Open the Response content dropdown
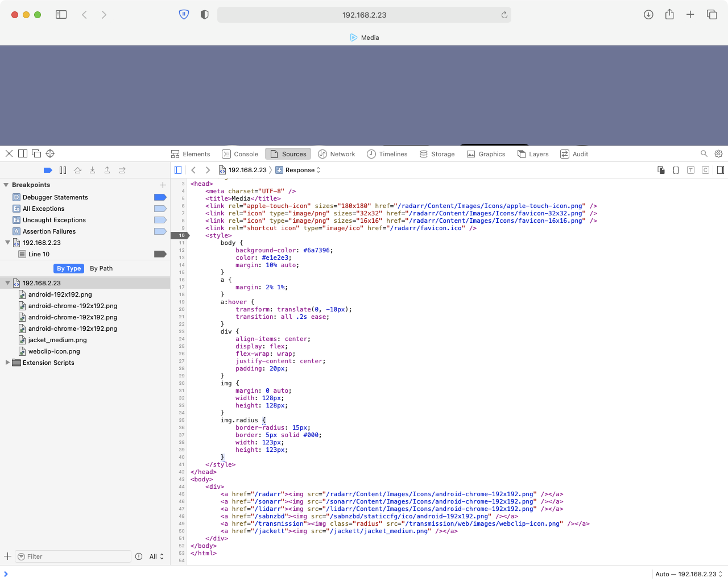The width and height of the screenshot is (728, 582). pos(298,170)
